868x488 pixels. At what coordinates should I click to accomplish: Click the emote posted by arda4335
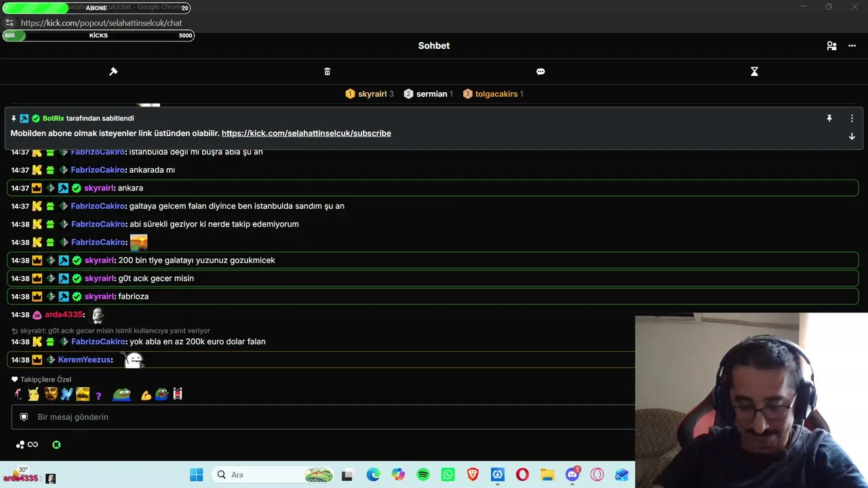(x=97, y=314)
